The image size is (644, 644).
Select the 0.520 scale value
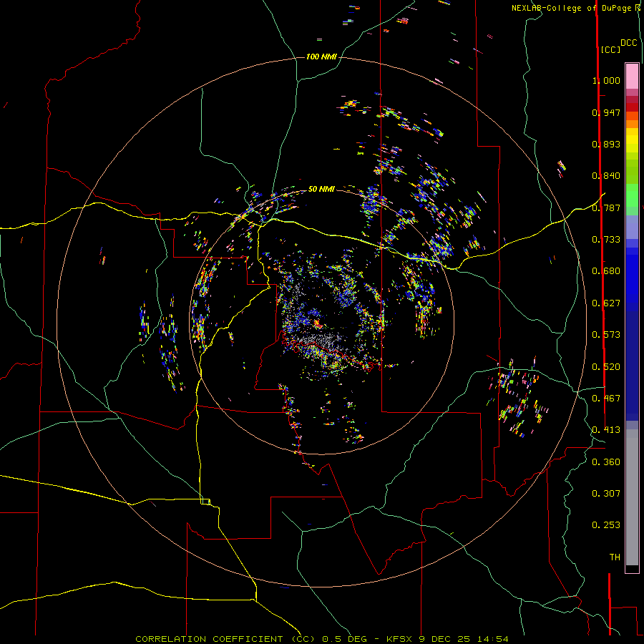coord(606,367)
